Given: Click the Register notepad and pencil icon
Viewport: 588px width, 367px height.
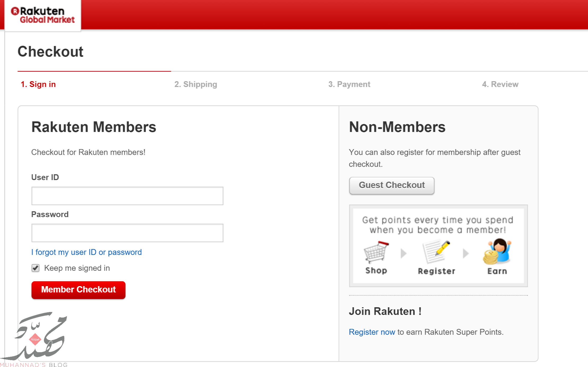Looking at the screenshot, I should 436,251.
